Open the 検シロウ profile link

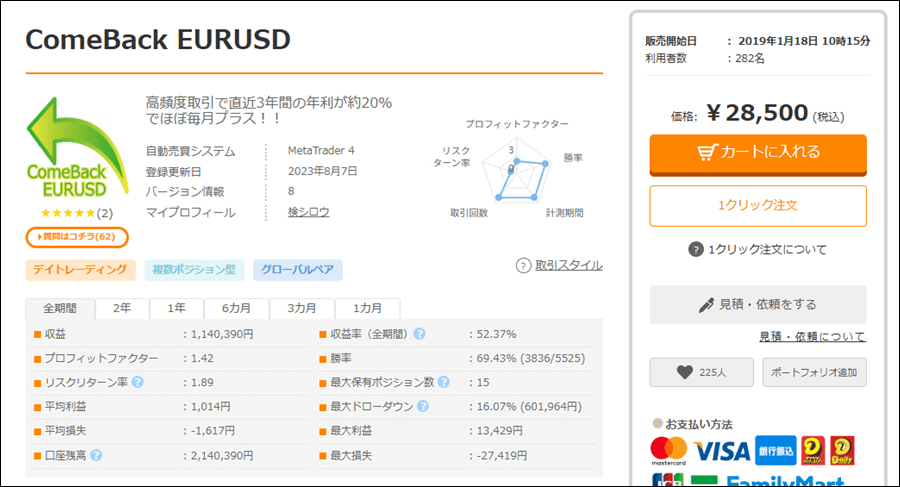309,212
